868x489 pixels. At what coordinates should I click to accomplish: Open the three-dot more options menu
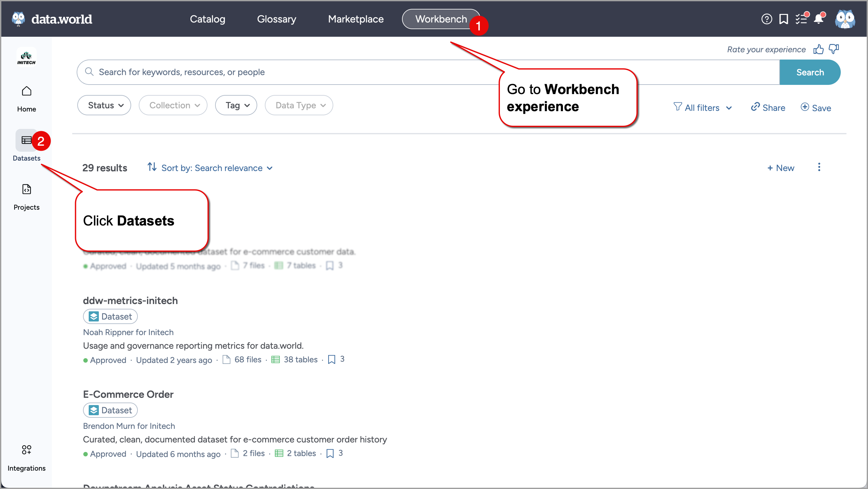[819, 167]
